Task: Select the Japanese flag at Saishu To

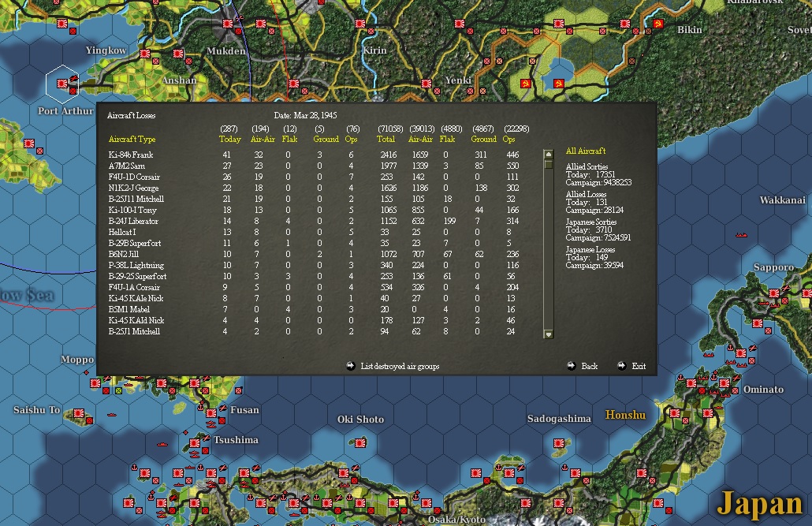Action: tap(78, 413)
